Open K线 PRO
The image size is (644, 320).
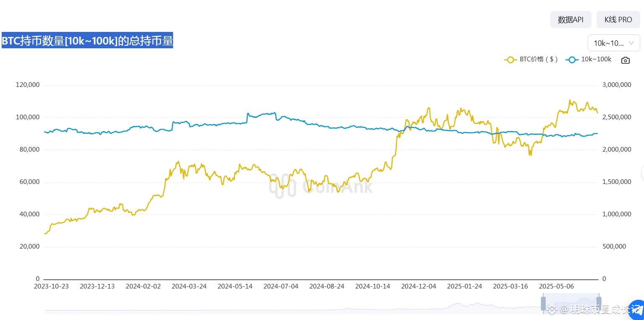[618, 20]
